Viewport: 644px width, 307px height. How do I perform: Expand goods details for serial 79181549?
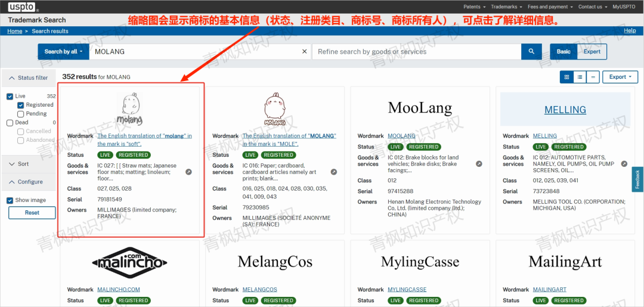188,172
